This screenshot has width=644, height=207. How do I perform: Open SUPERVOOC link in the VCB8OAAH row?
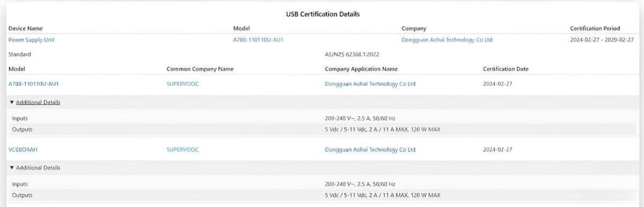[x=182, y=150]
